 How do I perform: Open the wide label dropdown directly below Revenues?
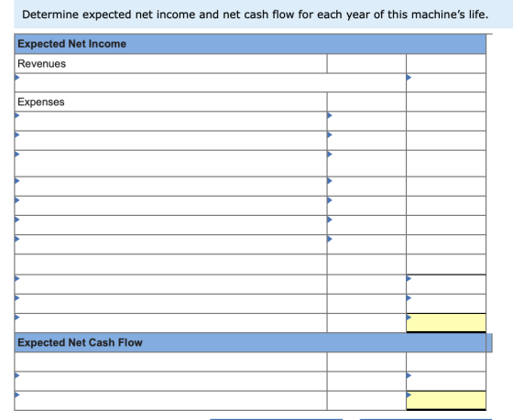point(211,82)
